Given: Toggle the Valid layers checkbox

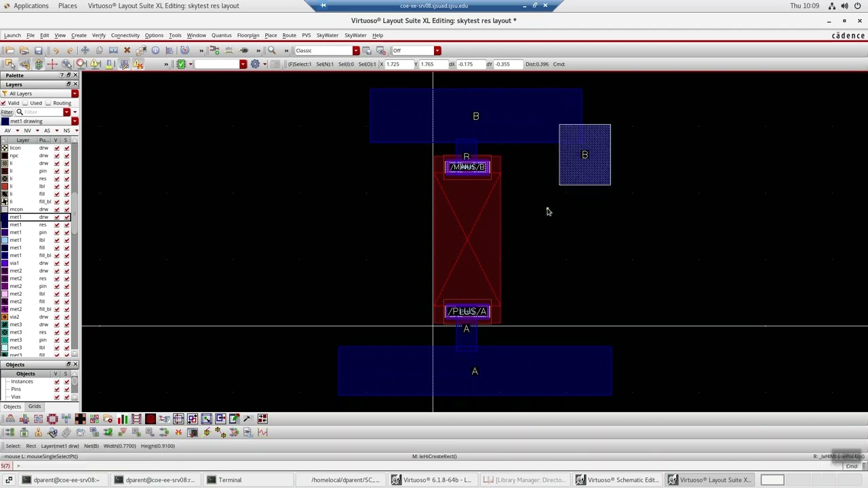Looking at the screenshot, I should (3, 103).
